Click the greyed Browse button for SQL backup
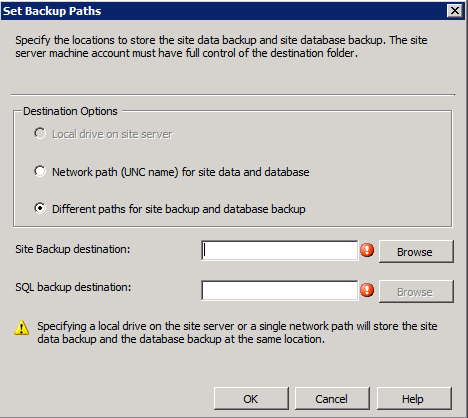This screenshot has width=468, height=418. [416, 292]
